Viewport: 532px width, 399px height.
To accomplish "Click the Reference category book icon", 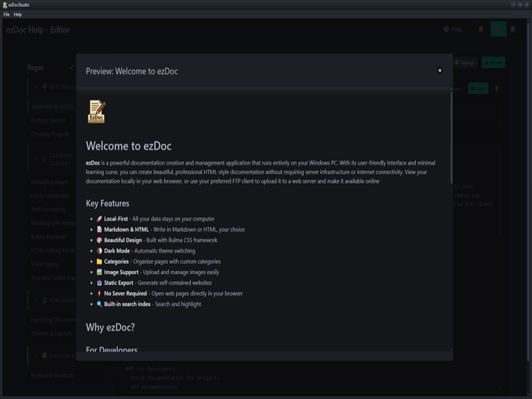I will coord(45,356).
